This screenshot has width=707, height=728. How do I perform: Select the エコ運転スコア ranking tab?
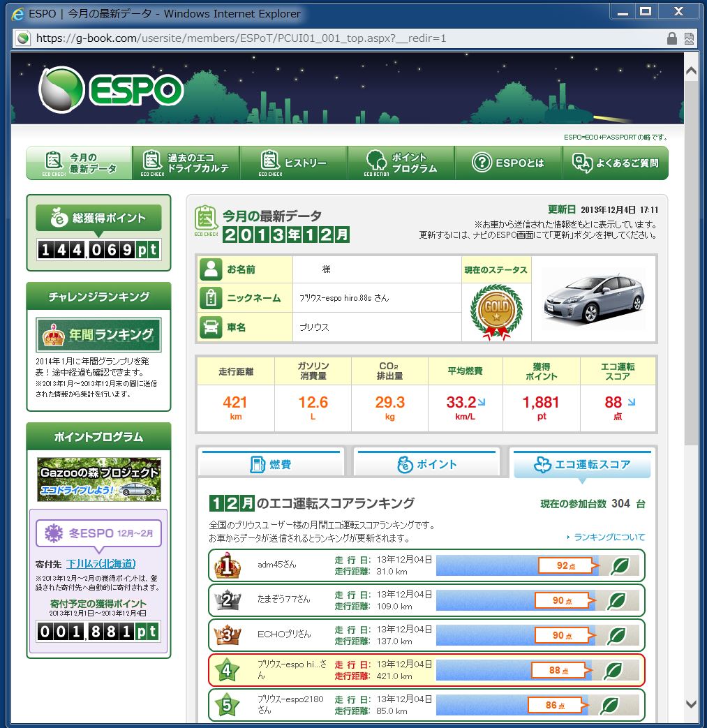[582, 464]
